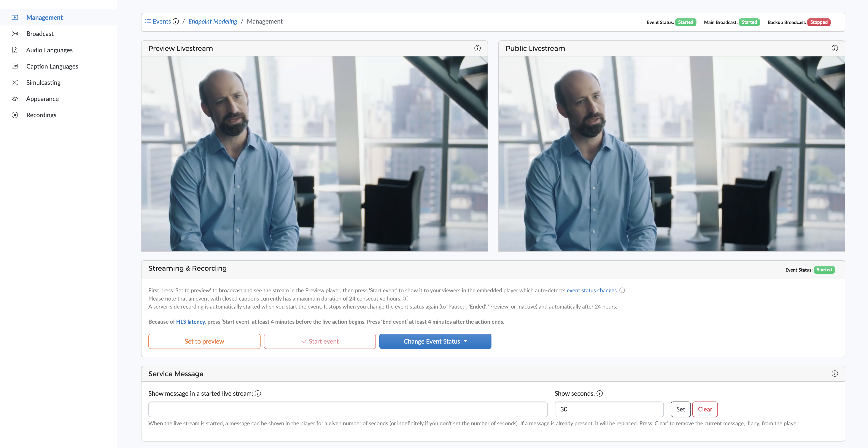868x448 pixels.
Task: Click the info icon next to Events
Action: [x=176, y=21]
